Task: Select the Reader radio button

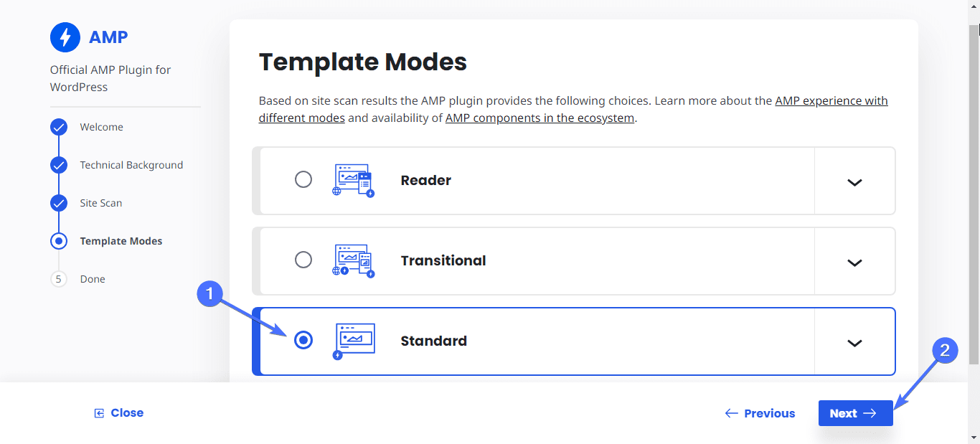Action: coord(303,179)
